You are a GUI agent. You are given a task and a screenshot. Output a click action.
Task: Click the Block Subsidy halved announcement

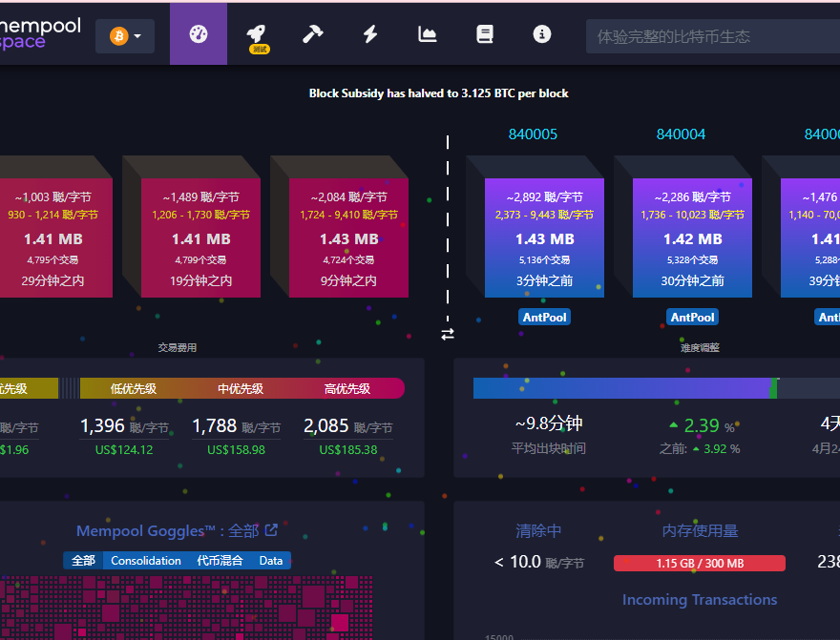(x=438, y=93)
